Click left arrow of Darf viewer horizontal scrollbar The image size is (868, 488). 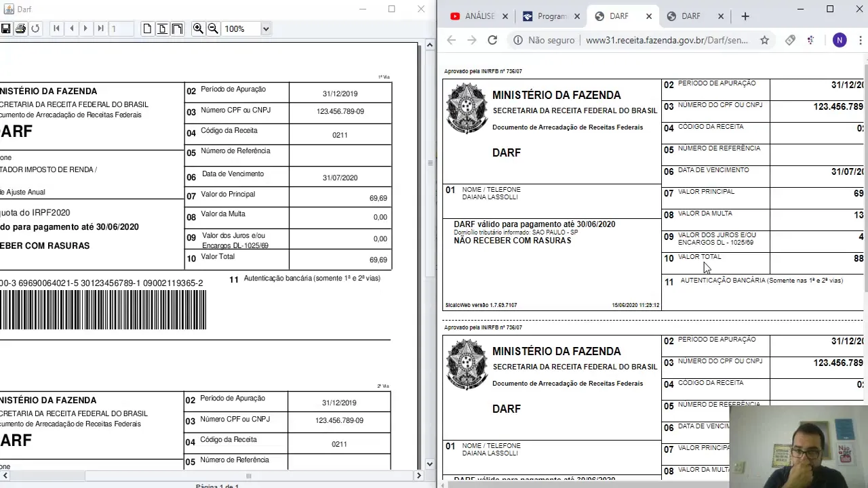(x=4, y=476)
